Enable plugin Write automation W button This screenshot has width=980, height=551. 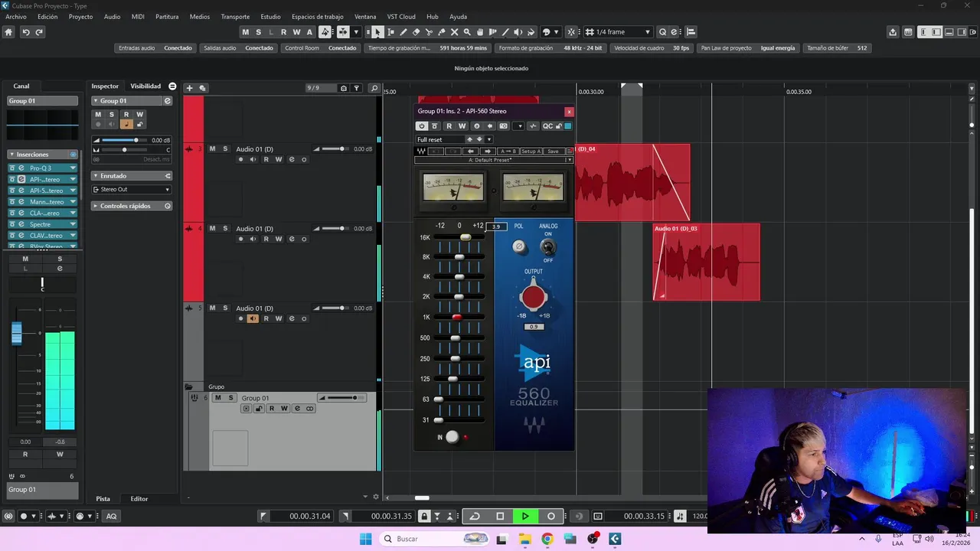tap(462, 126)
